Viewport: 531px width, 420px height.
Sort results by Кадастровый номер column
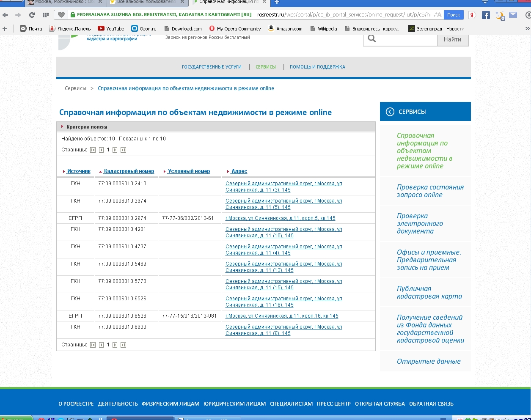click(129, 171)
